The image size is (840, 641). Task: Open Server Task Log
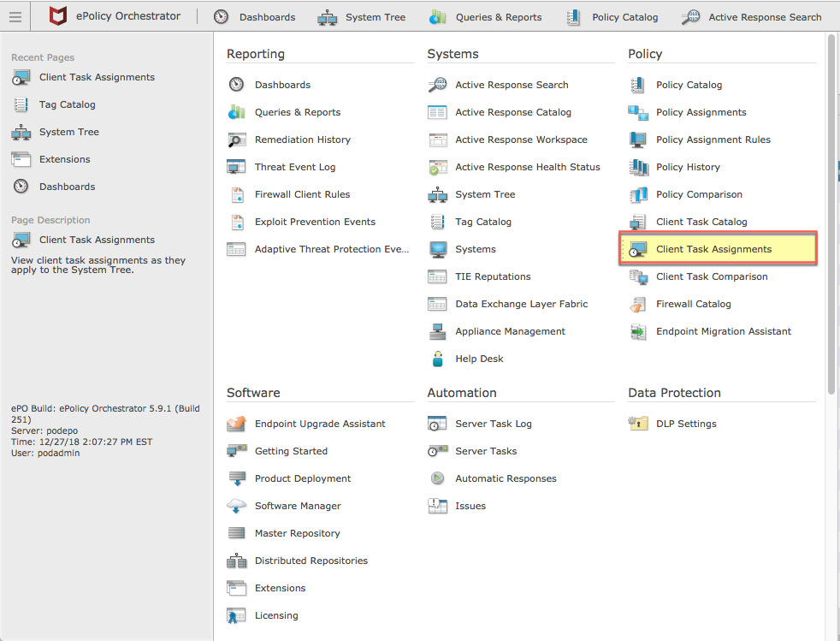click(494, 424)
